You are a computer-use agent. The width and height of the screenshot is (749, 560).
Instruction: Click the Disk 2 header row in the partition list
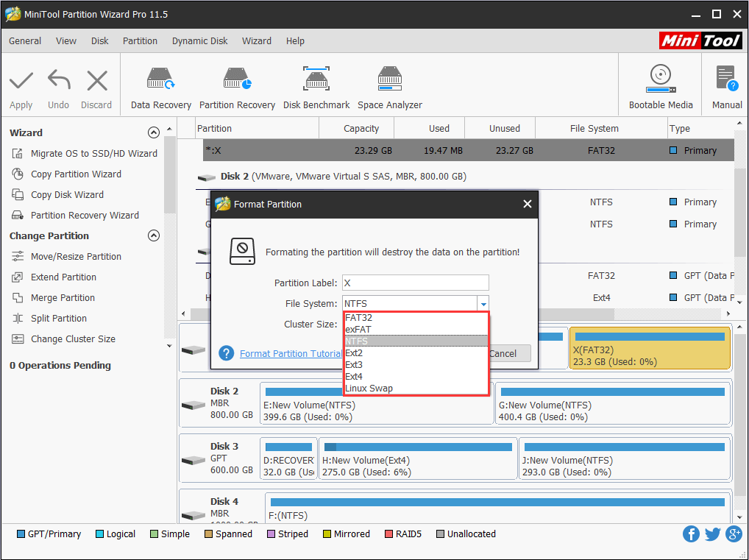pos(465,177)
